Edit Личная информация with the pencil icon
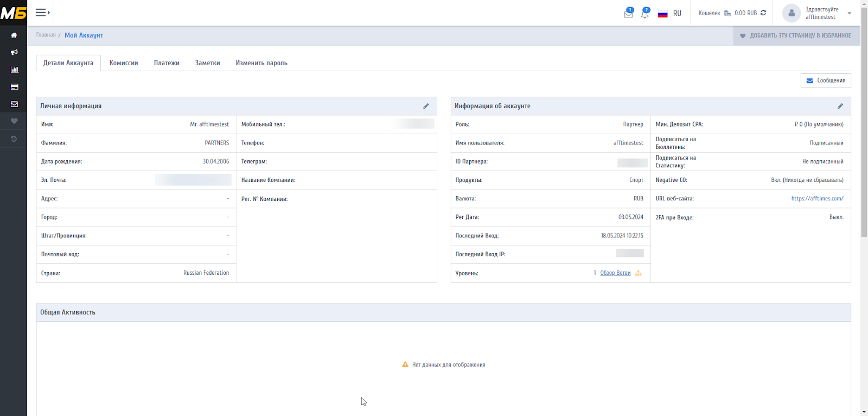868x416 pixels. tap(426, 106)
